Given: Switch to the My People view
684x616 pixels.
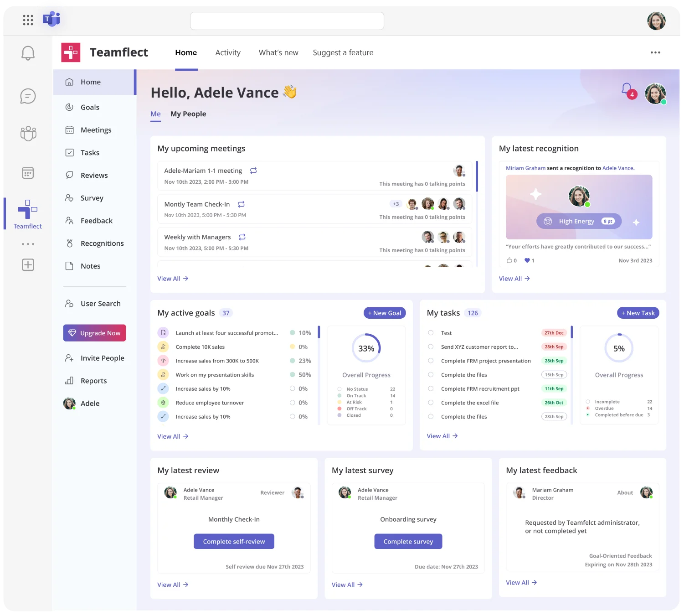Looking at the screenshot, I should [x=188, y=114].
